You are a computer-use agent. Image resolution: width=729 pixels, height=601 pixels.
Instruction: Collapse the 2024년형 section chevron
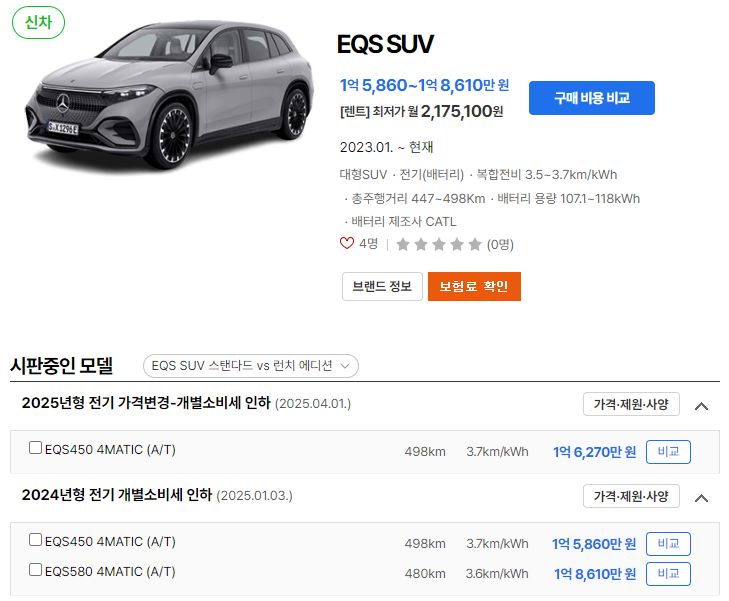tap(701, 498)
